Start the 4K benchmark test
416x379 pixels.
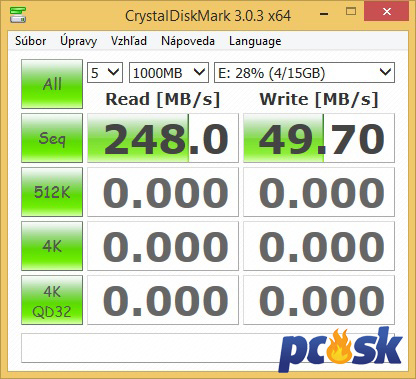point(52,246)
